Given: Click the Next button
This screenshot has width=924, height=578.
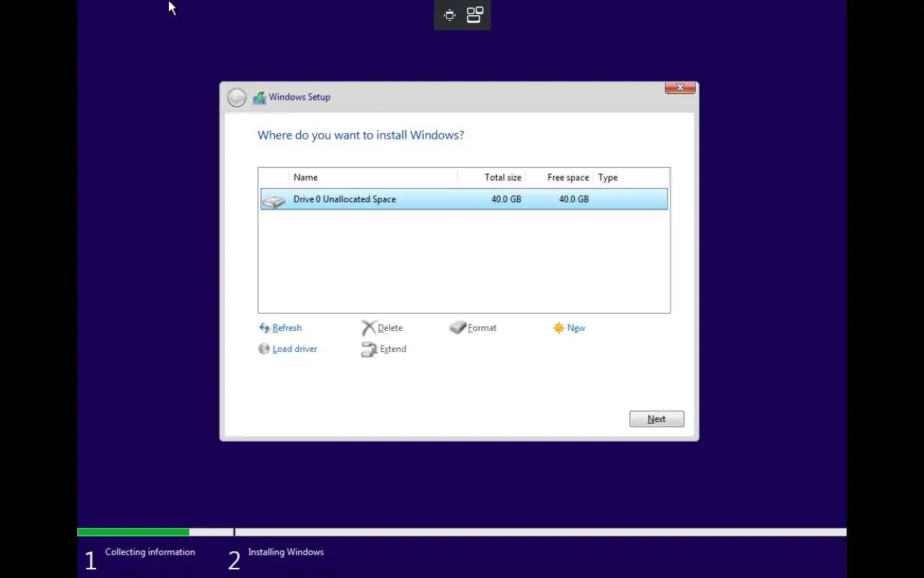Looking at the screenshot, I should point(657,419).
